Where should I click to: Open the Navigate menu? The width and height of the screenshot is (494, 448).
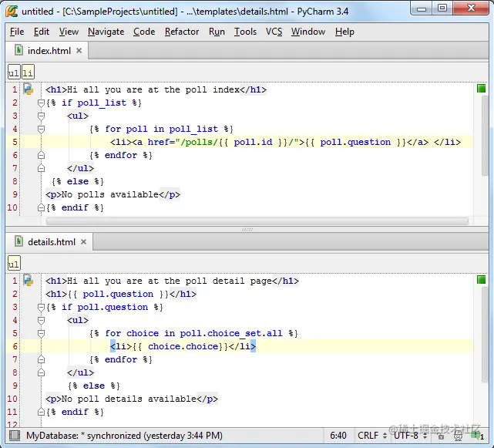106,32
